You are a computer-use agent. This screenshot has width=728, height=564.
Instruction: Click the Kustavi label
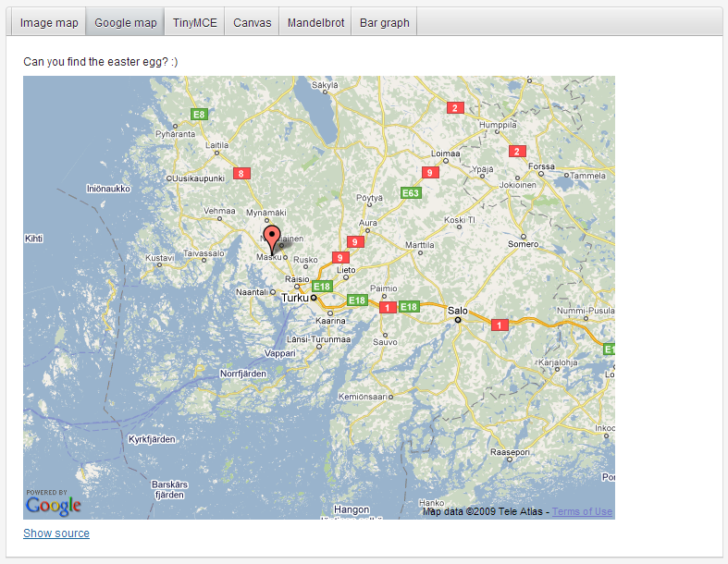160,258
